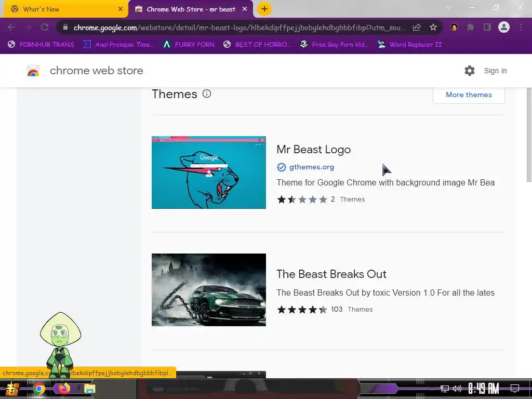This screenshot has height=399, width=532.
Task: Click the network icon in system tray
Action: click(x=445, y=389)
